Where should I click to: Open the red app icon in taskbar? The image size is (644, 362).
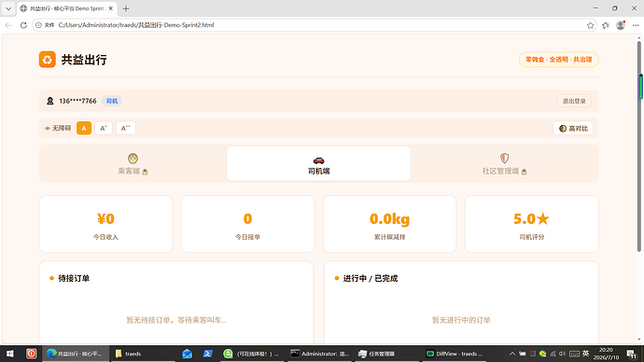click(x=31, y=354)
